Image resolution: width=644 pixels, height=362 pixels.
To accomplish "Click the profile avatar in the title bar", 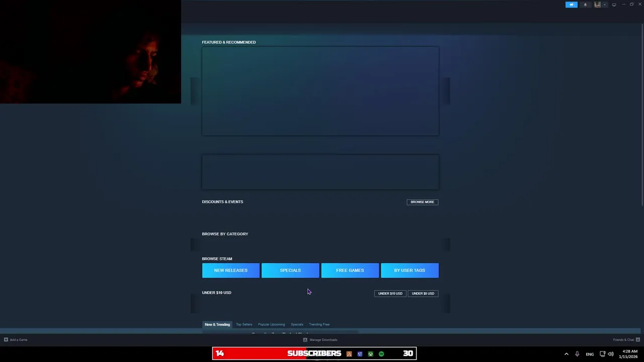I will [x=597, y=5].
